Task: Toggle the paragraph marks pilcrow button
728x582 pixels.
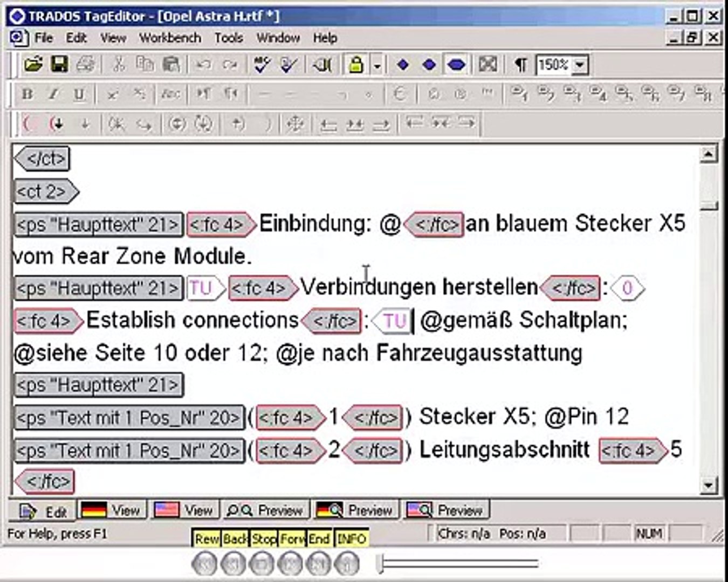Action: pyautogui.click(x=520, y=65)
